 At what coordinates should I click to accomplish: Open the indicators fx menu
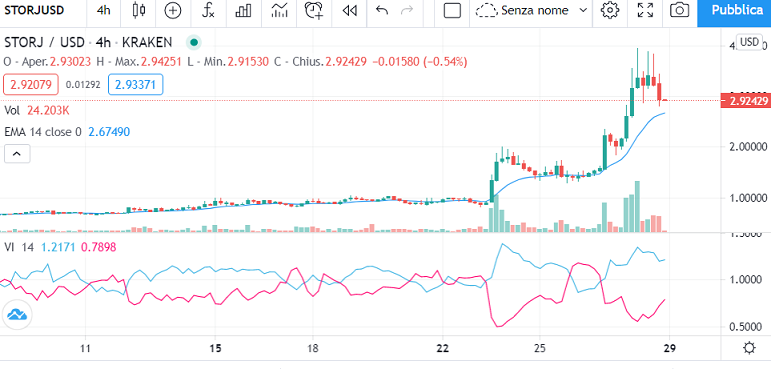209,10
